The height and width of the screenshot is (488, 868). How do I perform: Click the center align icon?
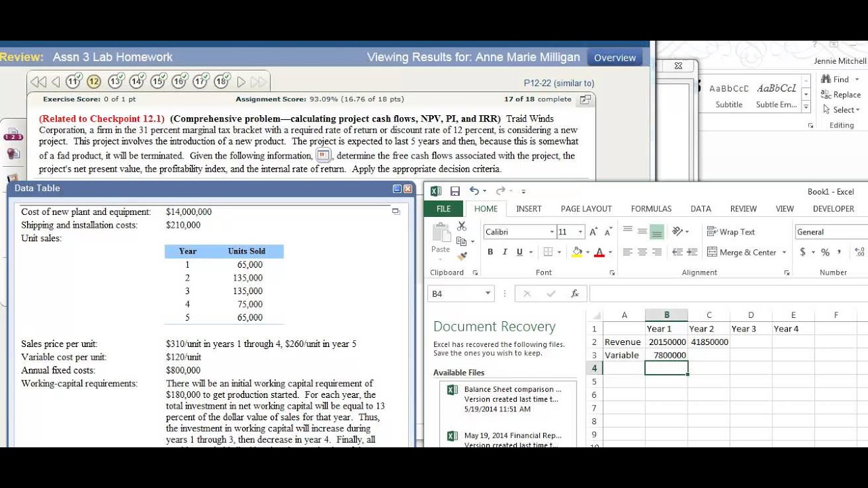point(642,252)
